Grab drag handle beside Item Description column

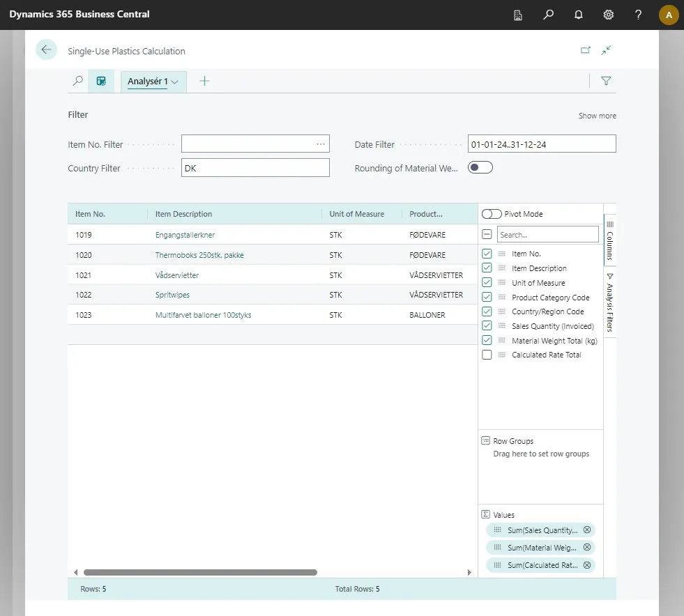pyautogui.click(x=501, y=268)
